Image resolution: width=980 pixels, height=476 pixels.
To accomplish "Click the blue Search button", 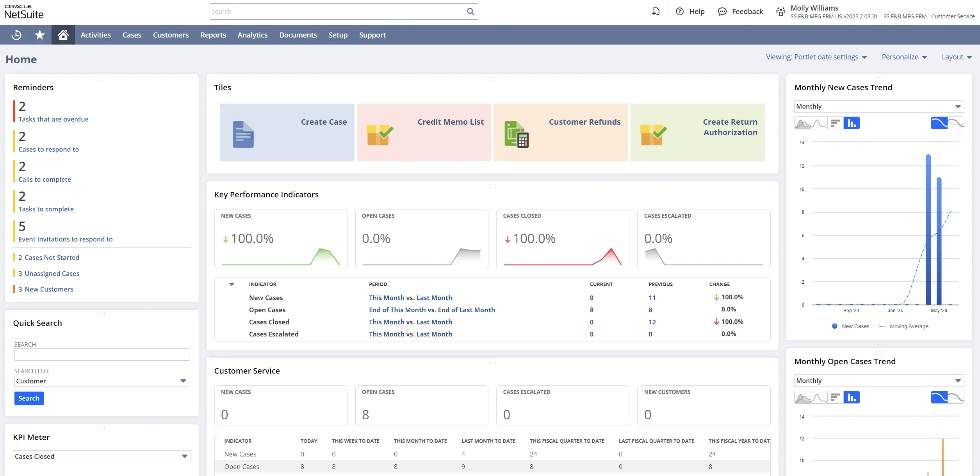I will point(29,398).
